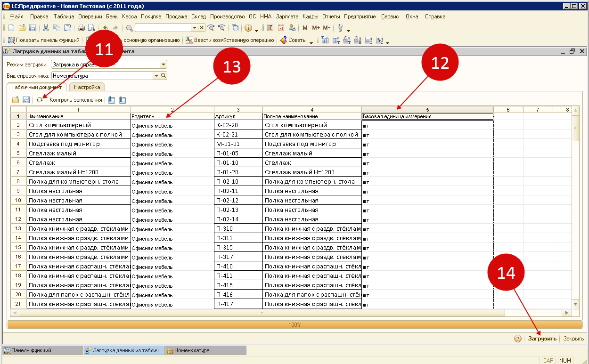Open the Режим загрузки dropdown arrow
The image size is (589, 364).
click(x=164, y=65)
